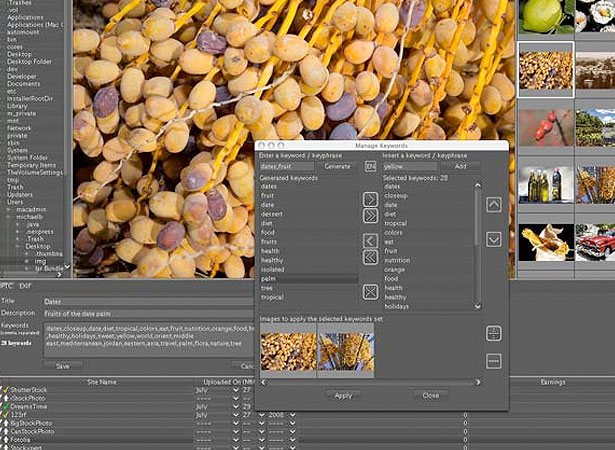This screenshot has width=615, height=450.
Task: Click DreamsTime green checkmark icon
Action: tap(5, 406)
